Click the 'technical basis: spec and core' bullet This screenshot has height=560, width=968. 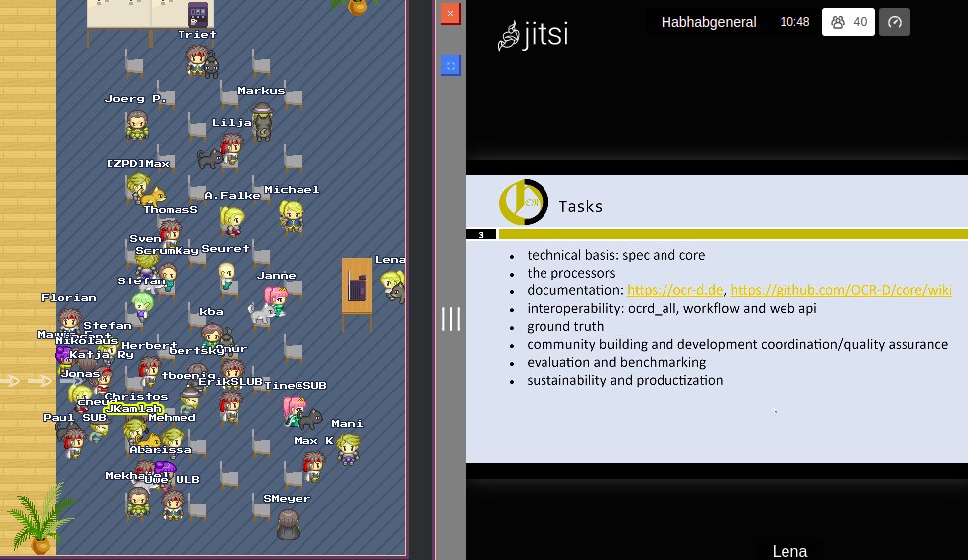tap(616, 255)
